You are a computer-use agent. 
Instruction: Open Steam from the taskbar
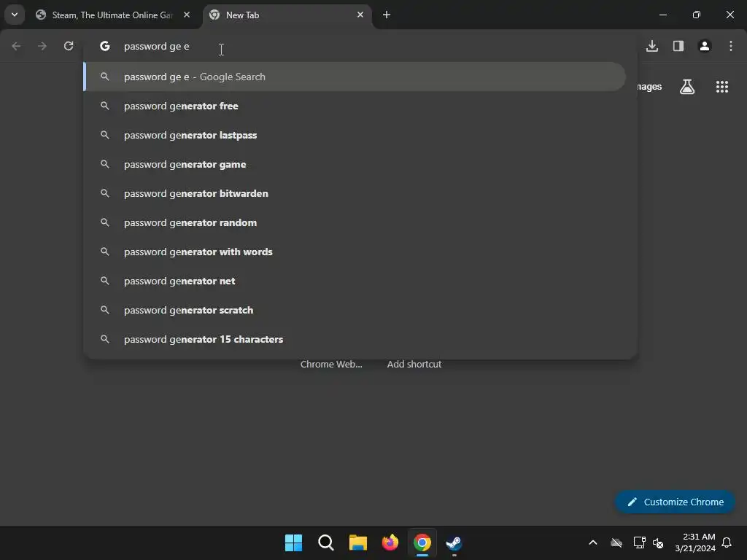[454, 542]
